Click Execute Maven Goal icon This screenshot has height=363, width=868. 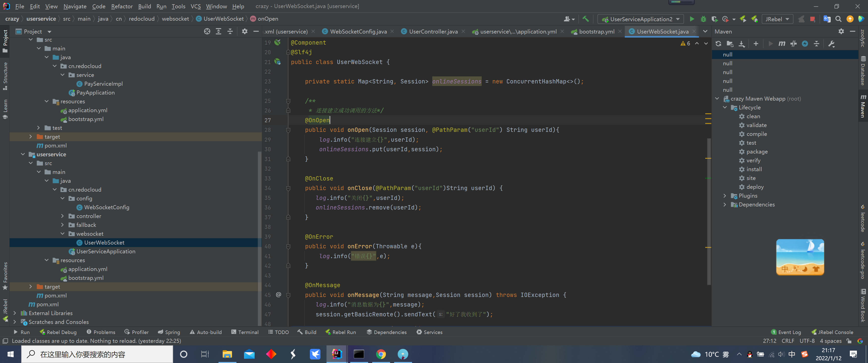[782, 44]
